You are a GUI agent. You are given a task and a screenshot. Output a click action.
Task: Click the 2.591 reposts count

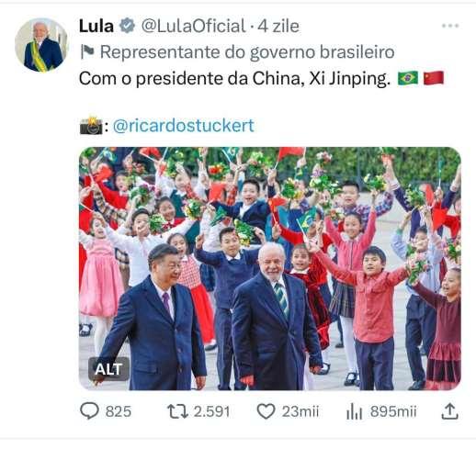(x=211, y=411)
